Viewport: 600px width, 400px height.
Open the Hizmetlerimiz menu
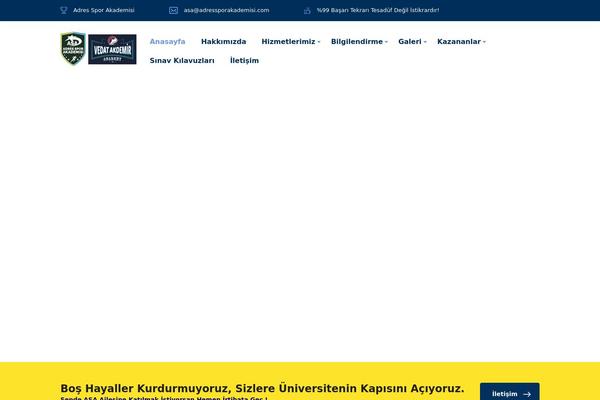pos(288,41)
